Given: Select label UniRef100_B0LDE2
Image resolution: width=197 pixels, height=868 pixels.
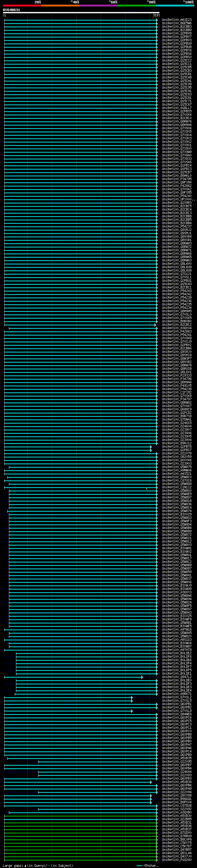Looking at the screenshot, I should click(176, 653).
